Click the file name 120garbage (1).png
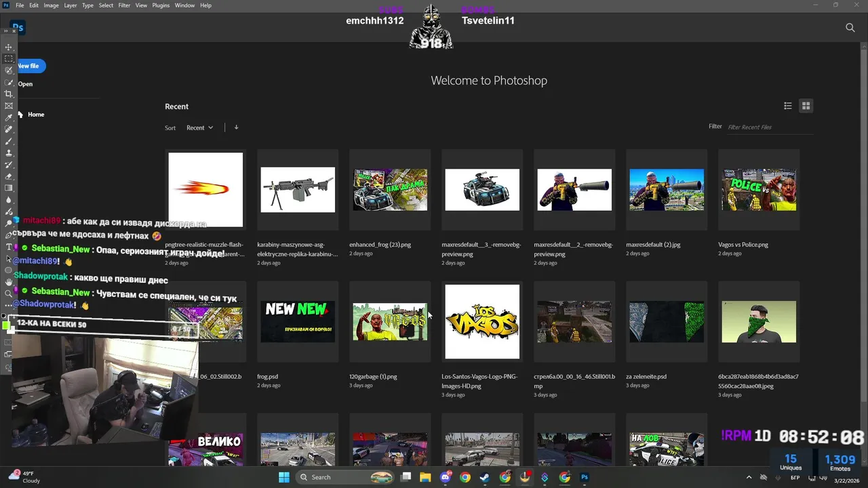The height and width of the screenshot is (488, 868). click(373, 376)
